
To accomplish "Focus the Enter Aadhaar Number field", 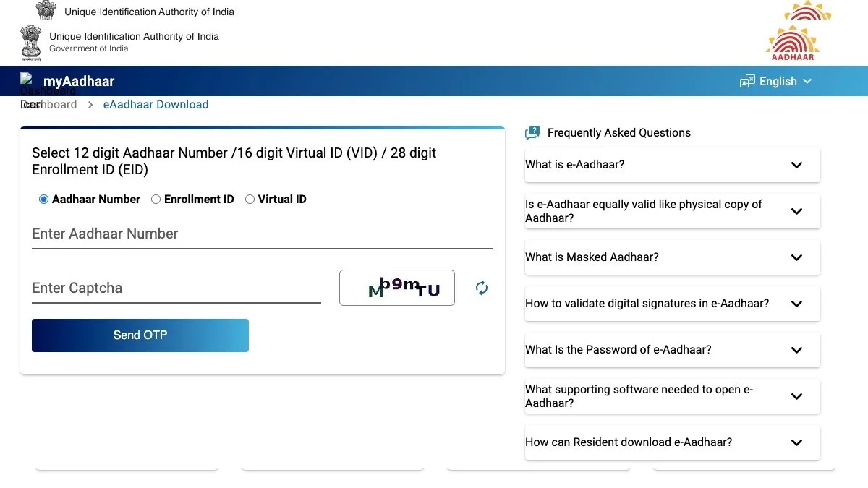I will point(263,234).
